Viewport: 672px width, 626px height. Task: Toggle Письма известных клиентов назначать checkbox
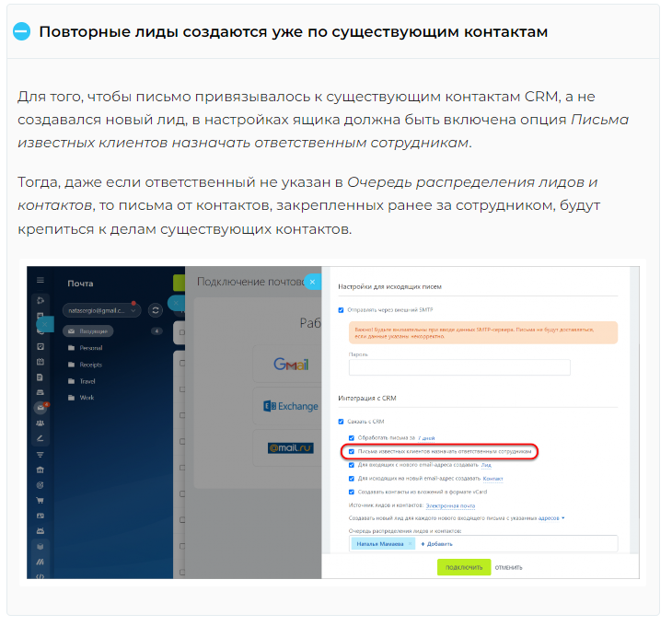pyautogui.click(x=352, y=452)
